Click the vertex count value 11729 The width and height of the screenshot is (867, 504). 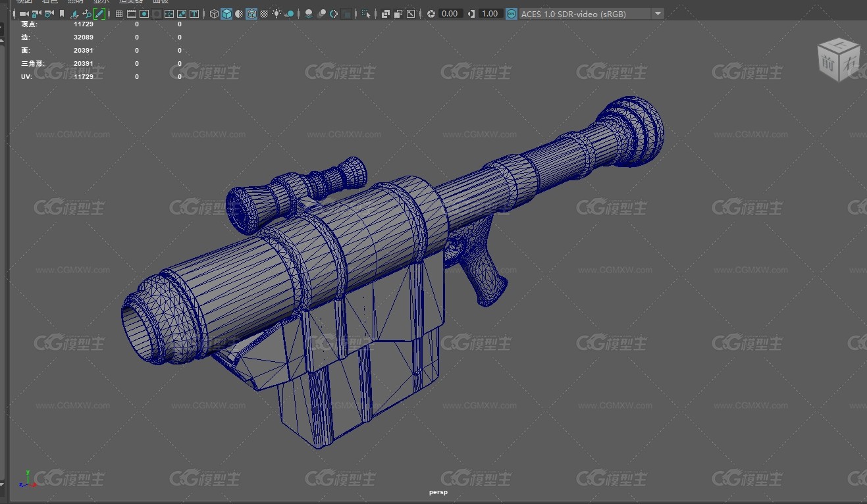pos(83,24)
